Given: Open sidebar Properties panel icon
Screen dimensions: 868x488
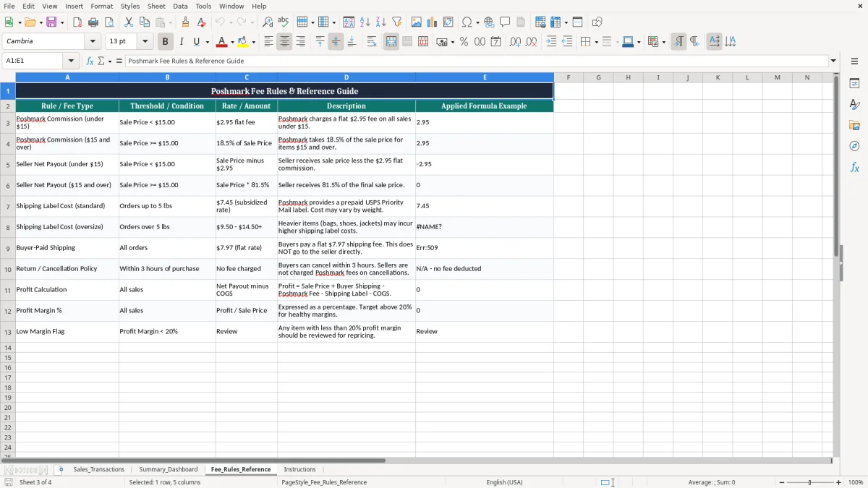Looking at the screenshot, I should click(854, 84).
